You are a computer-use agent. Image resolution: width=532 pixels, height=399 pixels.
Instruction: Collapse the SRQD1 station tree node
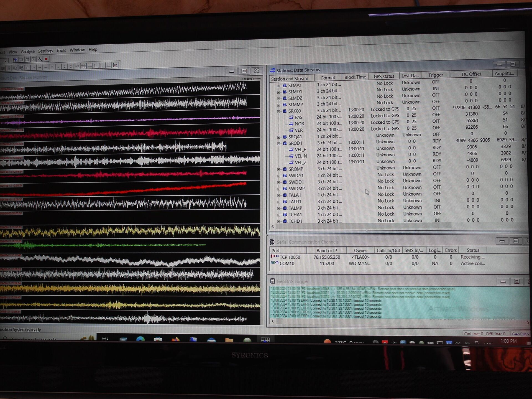279,143
